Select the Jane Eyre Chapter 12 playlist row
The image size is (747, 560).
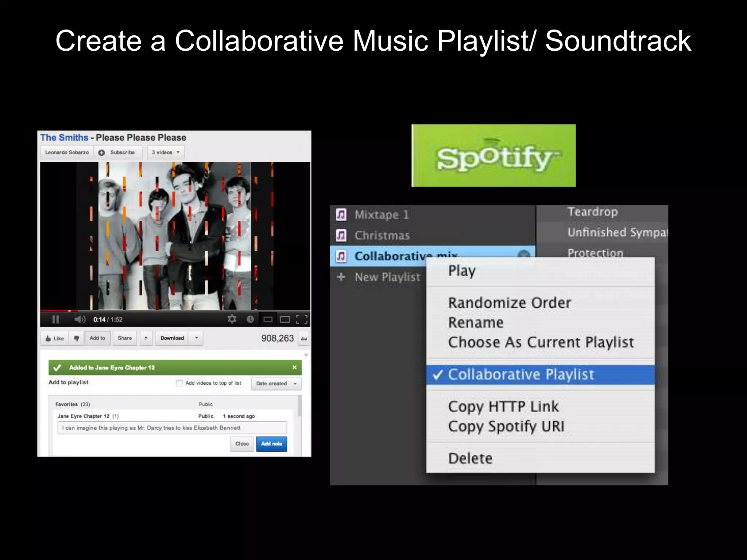pyautogui.click(x=174, y=416)
